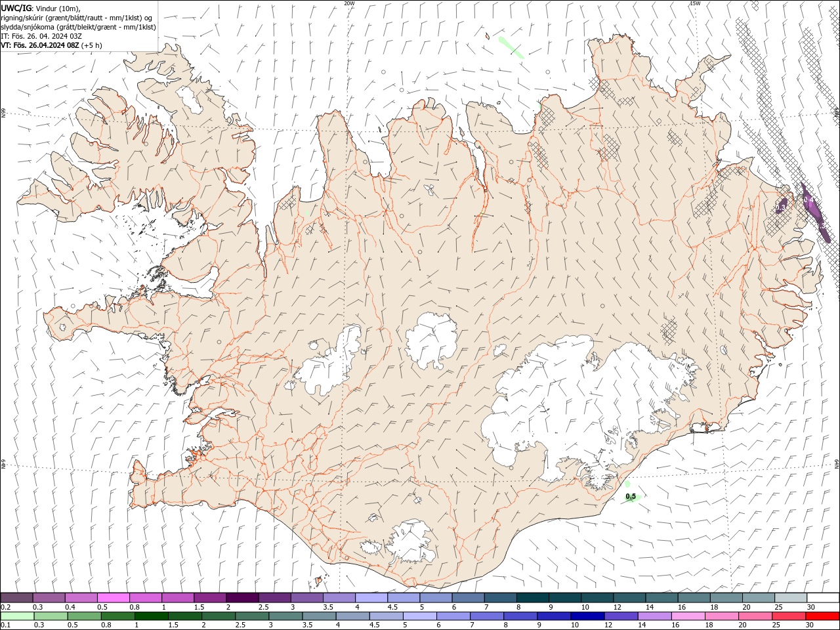This screenshot has width=840, height=630.
Task: Click the white Langjökull glacier west of center
Action: click(328, 361)
